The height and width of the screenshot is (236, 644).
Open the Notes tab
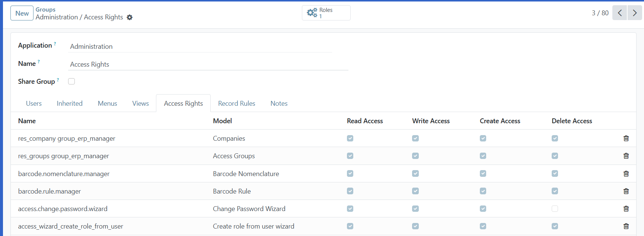click(x=279, y=103)
